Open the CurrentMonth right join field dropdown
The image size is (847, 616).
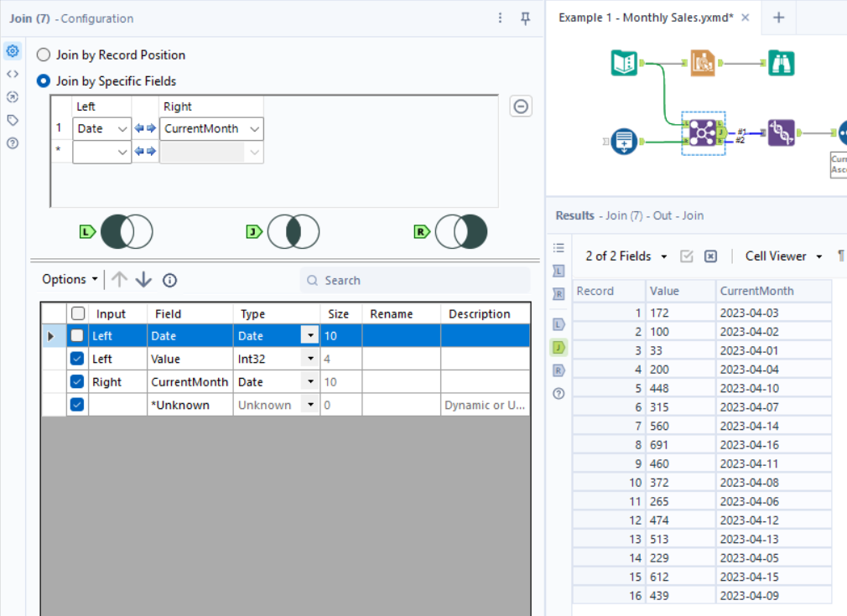click(253, 128)
